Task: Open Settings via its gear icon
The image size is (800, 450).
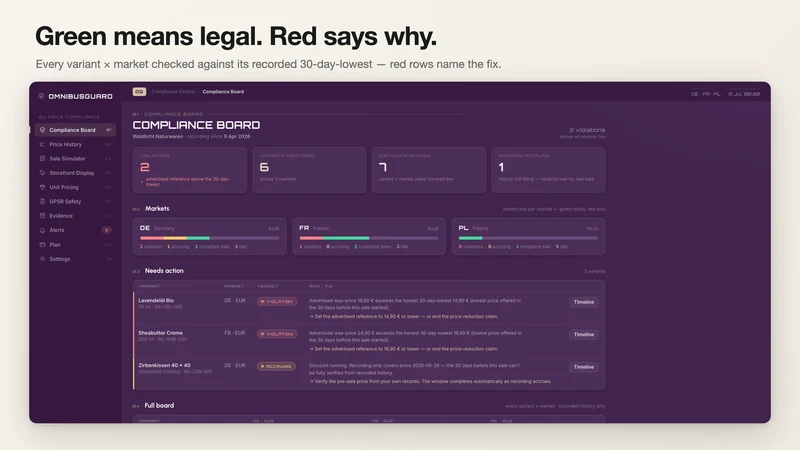Action: [42, 259]
